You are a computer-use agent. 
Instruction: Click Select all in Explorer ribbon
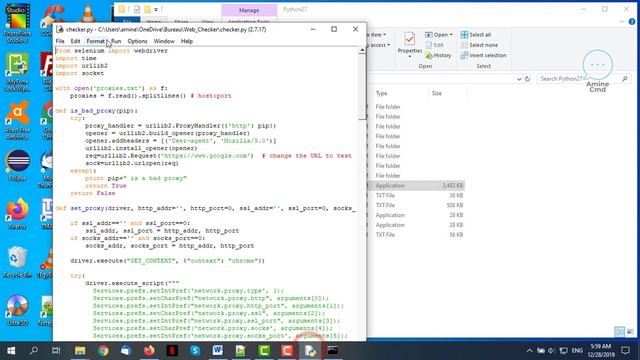[x=476, y=35]
